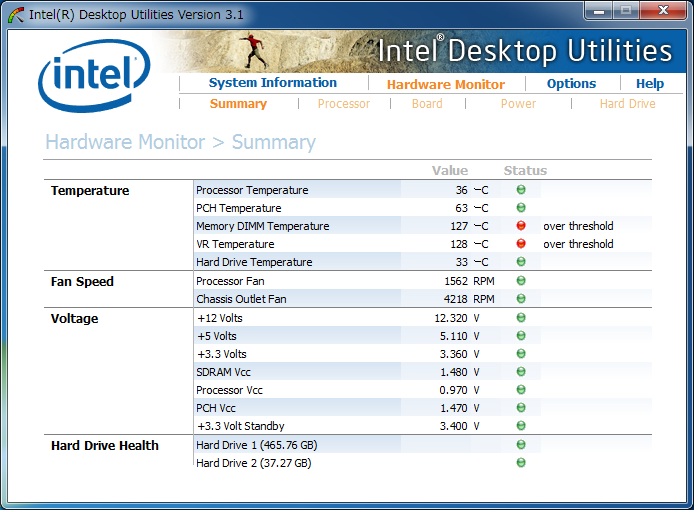Open the Options tab
The height and width of the screenshot is (512, 698).
571,84
